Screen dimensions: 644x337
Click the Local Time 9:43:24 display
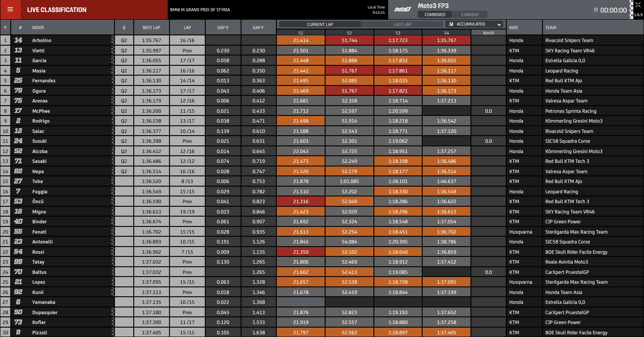coord(376,10)
